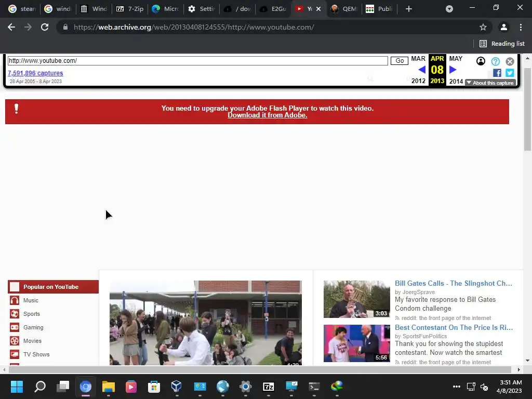Open the Wayback user account icon
Viewport: 532px width, 399px height.
[x=481, y=61]
